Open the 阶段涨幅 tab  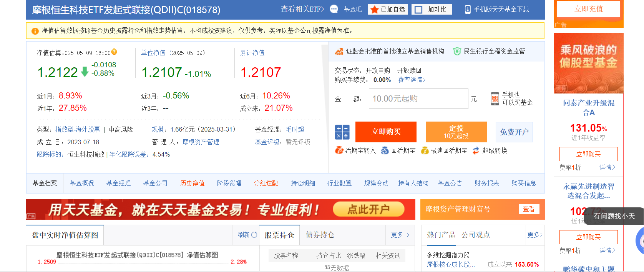tap(229, 183)
